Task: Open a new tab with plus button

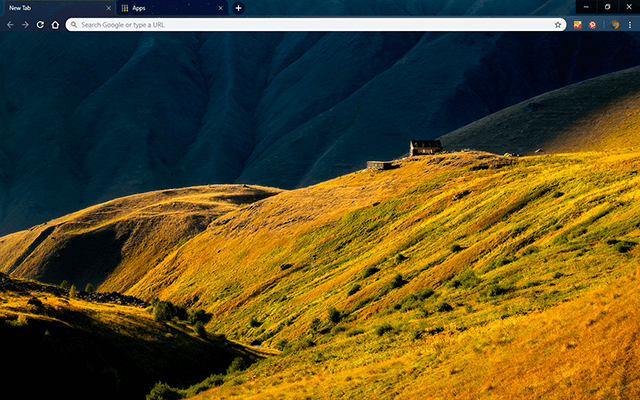Action: click(238, 8)
